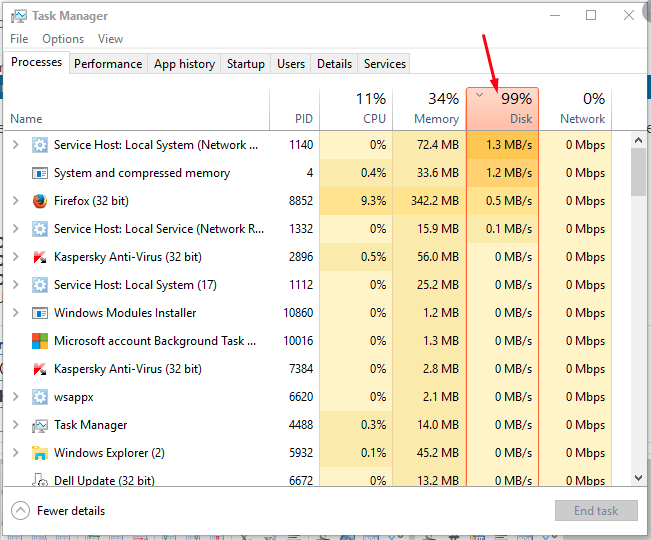
Task: Click the Fewer details link
Action: [71, 511]
